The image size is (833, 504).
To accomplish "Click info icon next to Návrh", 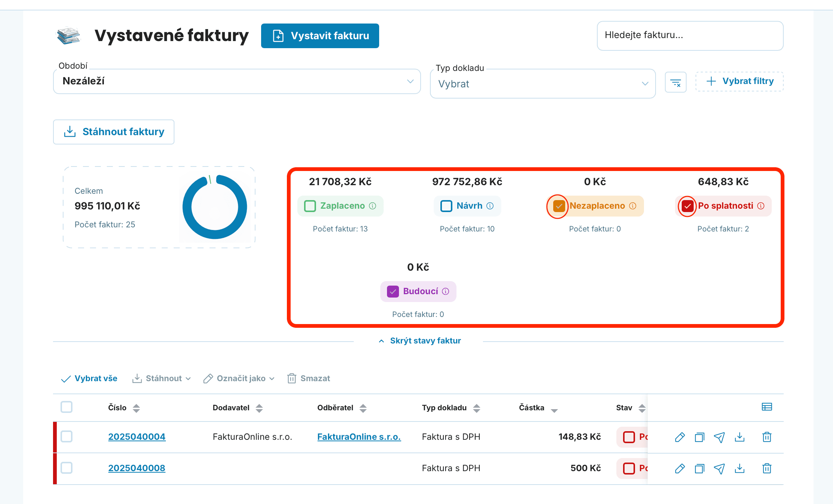I will coord(490,206).
